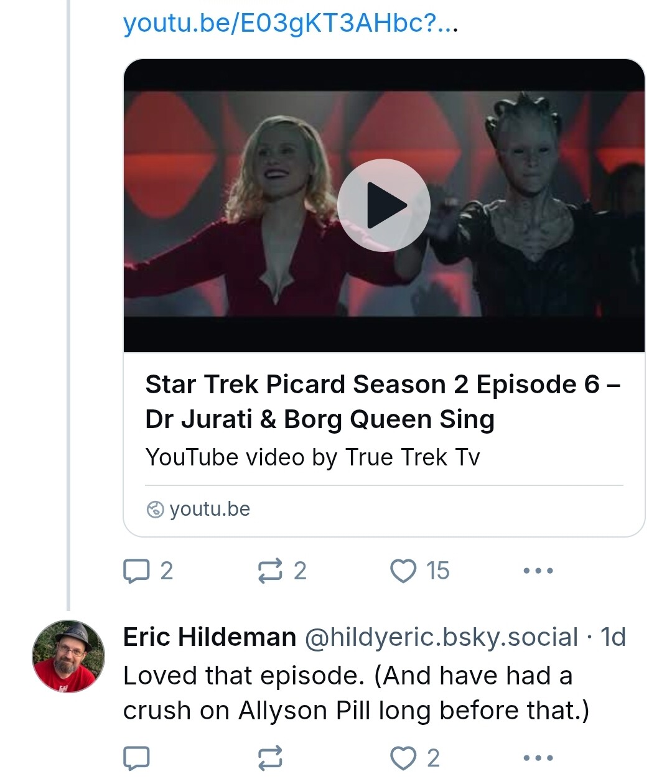Play the Dr Jurati & Borg Queen video
672x784 pixels.
(383, 205)
